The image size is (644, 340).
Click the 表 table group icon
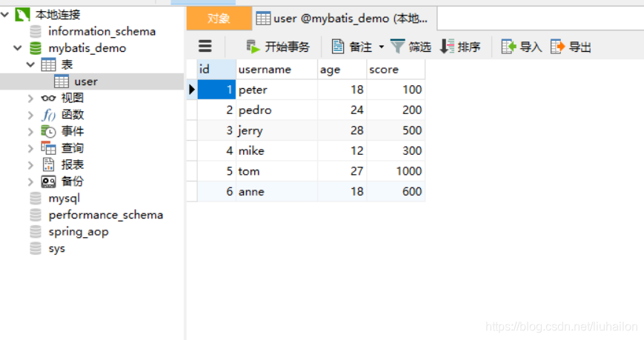[48, 64]
